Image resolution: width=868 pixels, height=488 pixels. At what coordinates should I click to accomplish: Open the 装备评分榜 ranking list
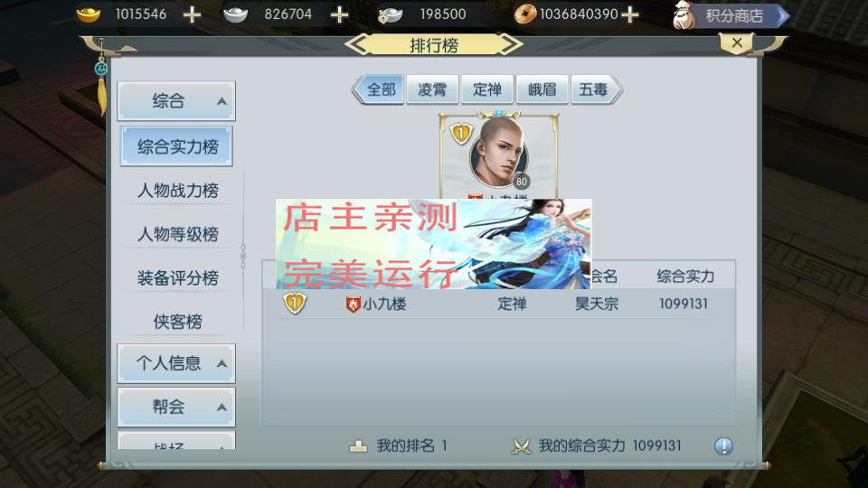pos(178,277)
